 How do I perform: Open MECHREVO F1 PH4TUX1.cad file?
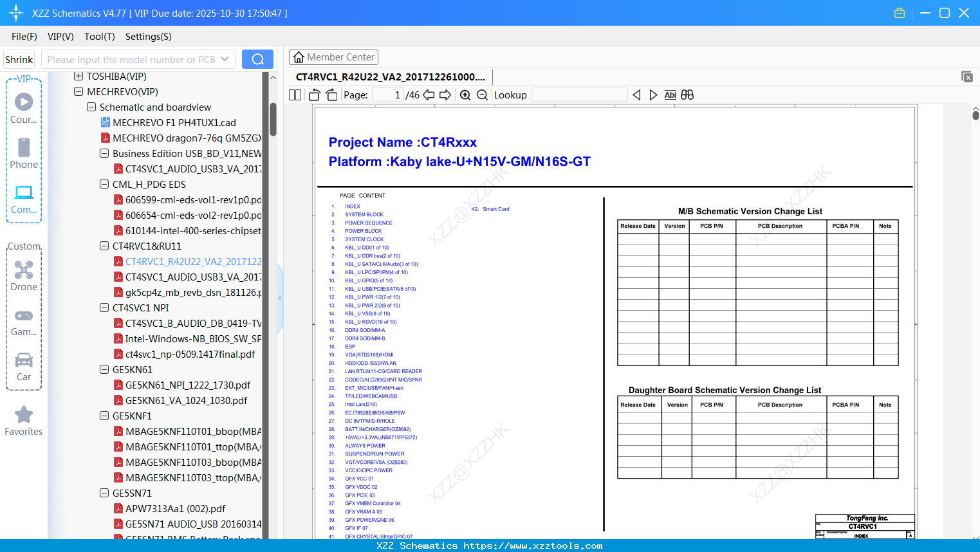click(168, 123)
